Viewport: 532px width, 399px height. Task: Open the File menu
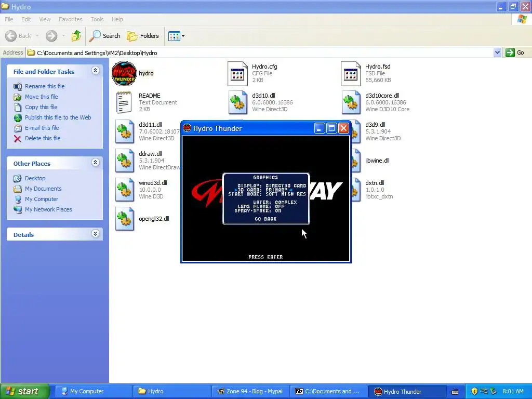click(9, 19)
